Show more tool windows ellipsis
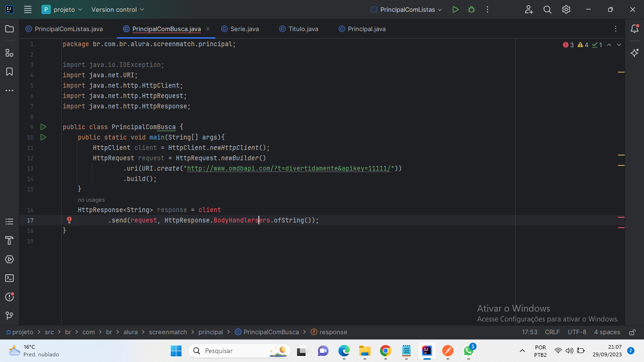This screenshot has width=644, height=362. [x=9, y=90]
